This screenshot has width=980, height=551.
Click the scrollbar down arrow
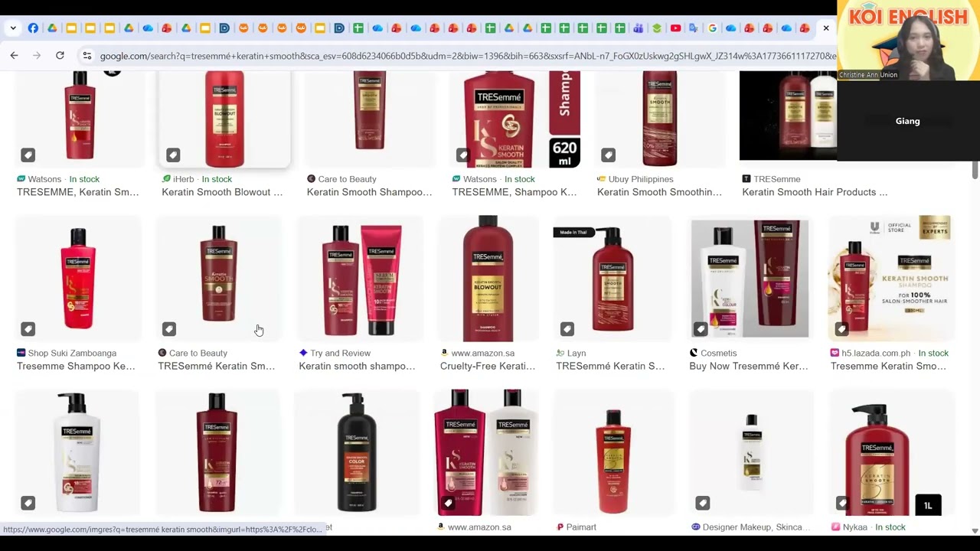click(975, 530)
